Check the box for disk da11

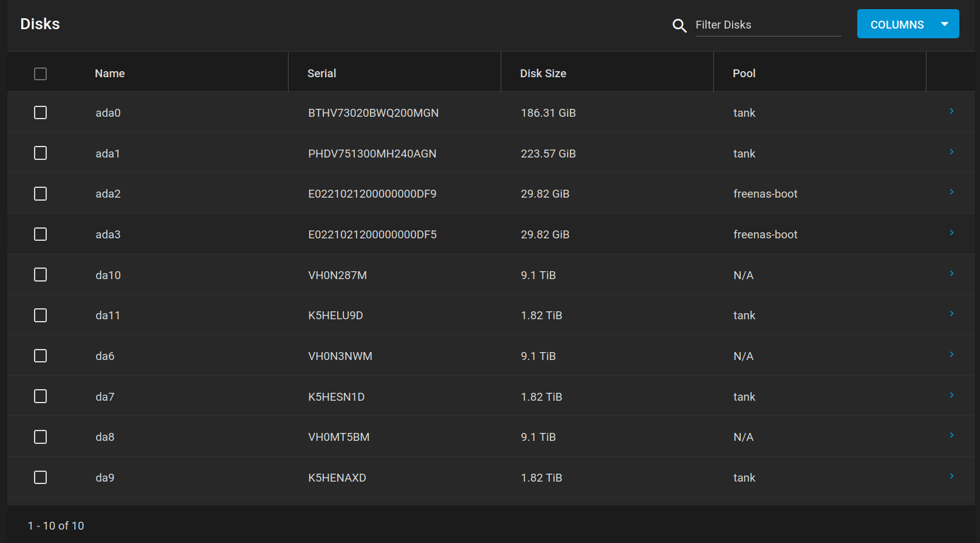pos(41,315)
